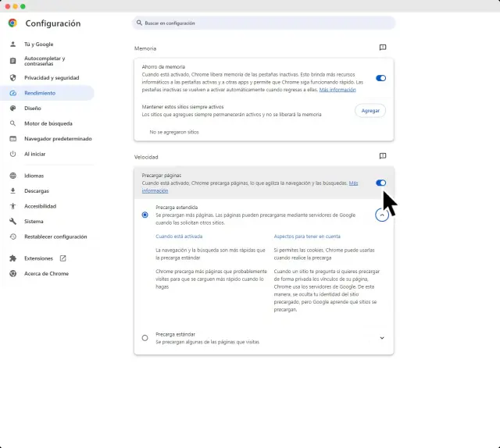Image resolution: width=500 pixels, height=448 pixels.
Task: Go to Tú y Google settings
Action: click(38, 44)
